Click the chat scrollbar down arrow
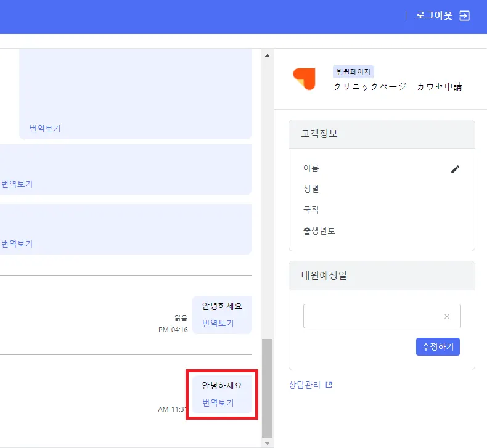This screenshot has width=487, height=448. pos(267,443)
